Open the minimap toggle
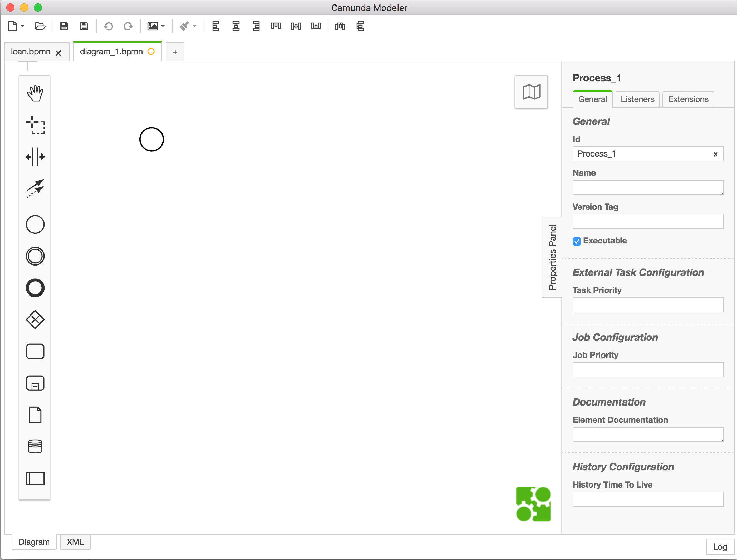 tap(531, 92)
